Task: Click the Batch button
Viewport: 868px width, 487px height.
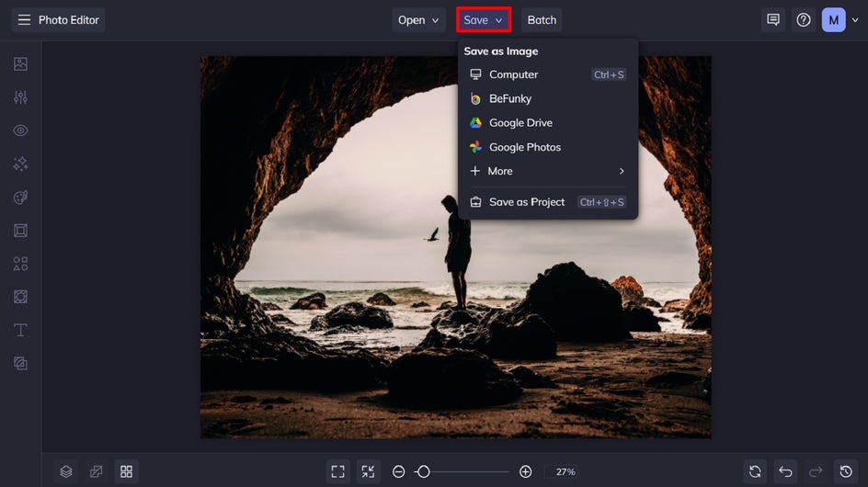Action: click(542, 20)
